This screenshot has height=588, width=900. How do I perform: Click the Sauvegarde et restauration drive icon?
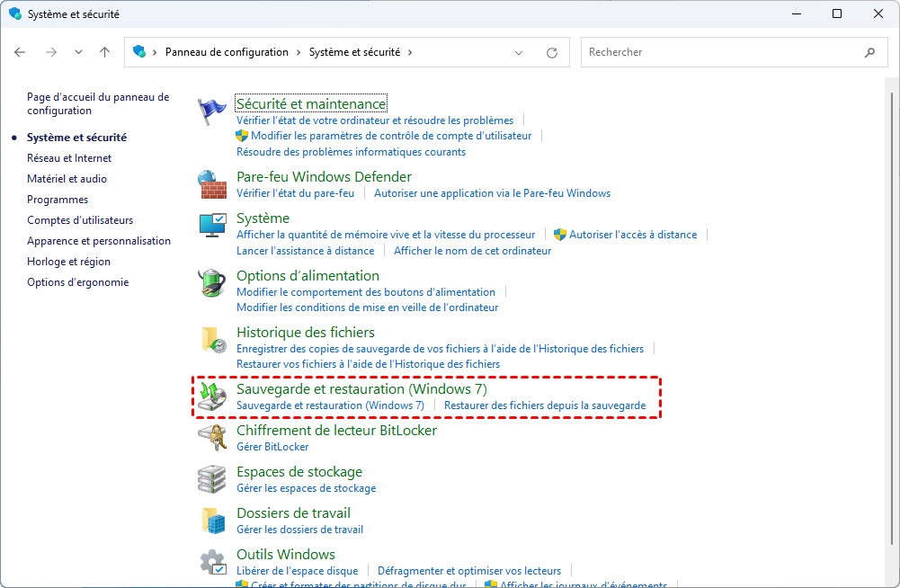tap(212, 396)
